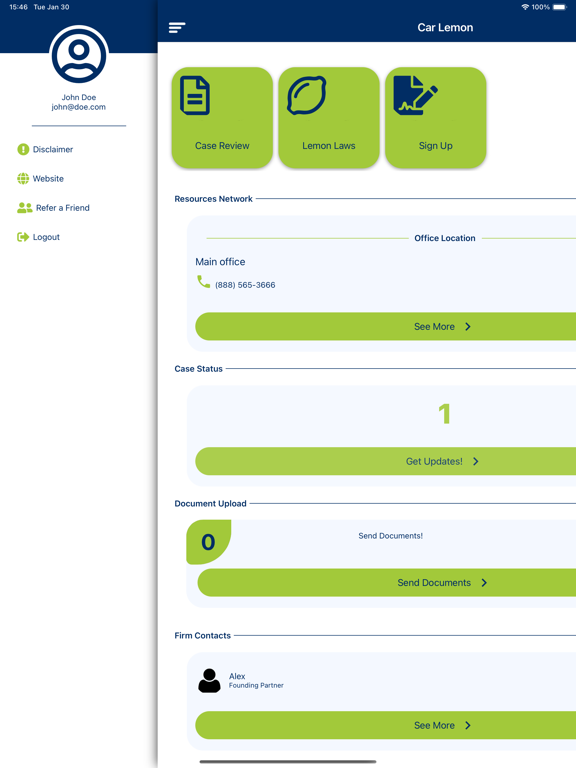Tap the Founding Partner title
The image size is (576, 768).
(256, 685)
